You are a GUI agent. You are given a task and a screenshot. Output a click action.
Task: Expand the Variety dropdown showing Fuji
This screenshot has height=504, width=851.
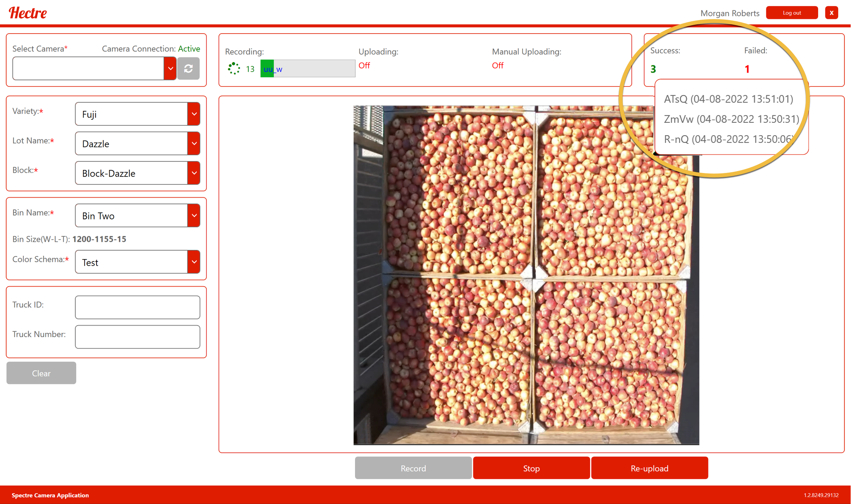[x=194, y=114]
